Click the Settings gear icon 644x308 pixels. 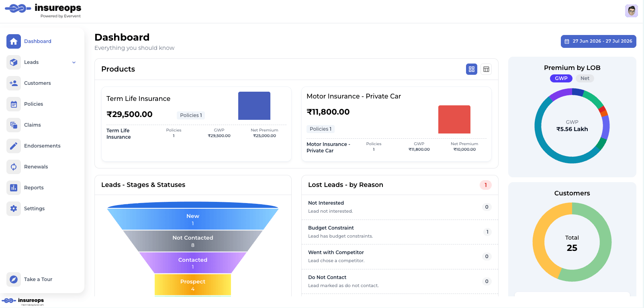pos(14,209)
